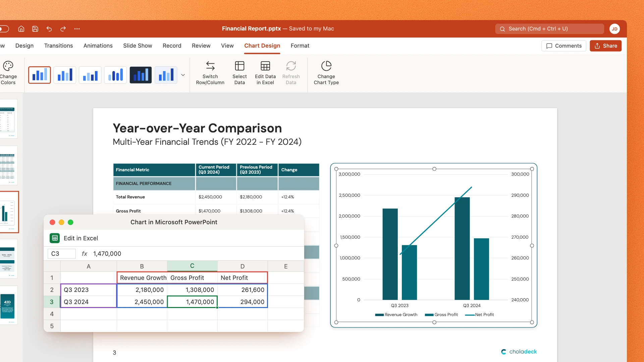Select the current slide thumbnail with red border
The width and height of the screenshot is (644, 362).
tap(9, 212)
